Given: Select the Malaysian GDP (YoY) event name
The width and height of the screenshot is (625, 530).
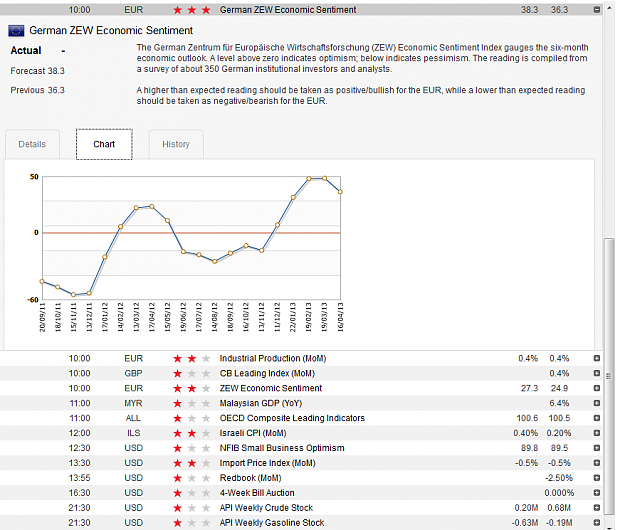Looking at the screenshot, I should [x=261, y=403].
